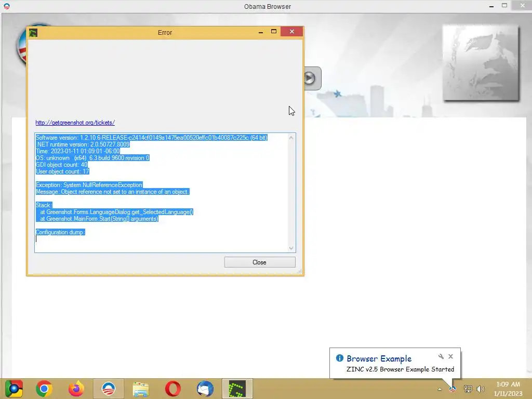Click the MainForm.Start stack line
532x399 pixels.
[x=97, y=219]
